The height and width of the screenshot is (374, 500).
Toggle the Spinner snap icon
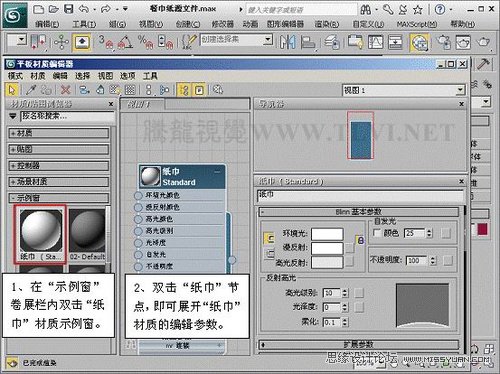(x=166, y=42)
